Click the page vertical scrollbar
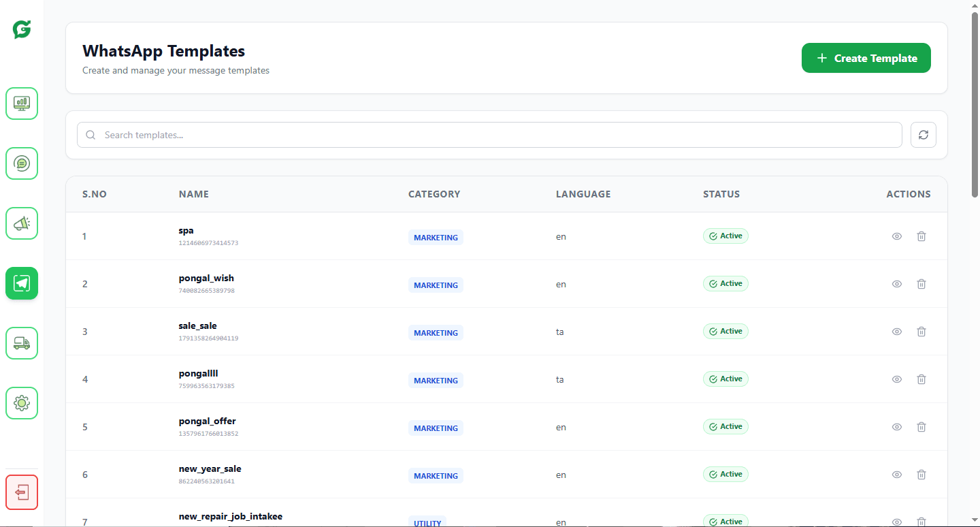This screenshot has width=980, height=527. (x=975, y=102)
